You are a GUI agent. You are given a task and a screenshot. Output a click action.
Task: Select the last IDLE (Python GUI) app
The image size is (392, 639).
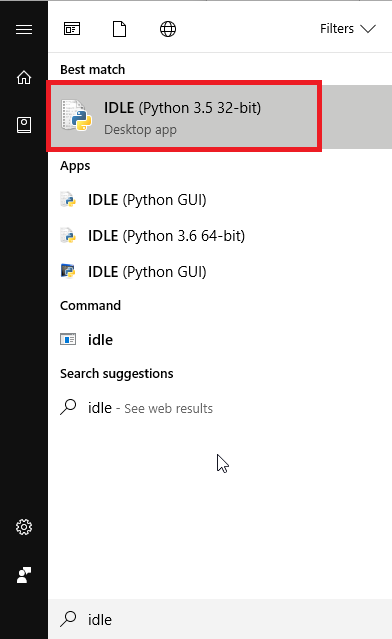(220, 272)
